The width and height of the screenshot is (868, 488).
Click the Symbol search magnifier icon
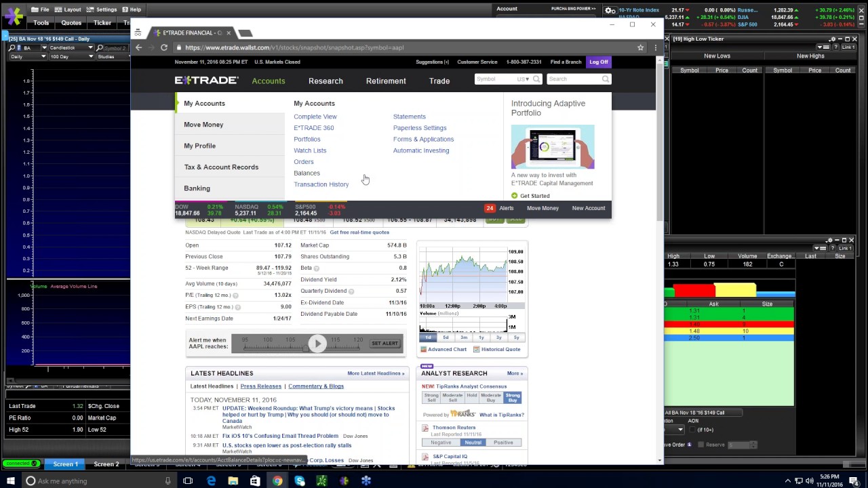coord(536,79)
